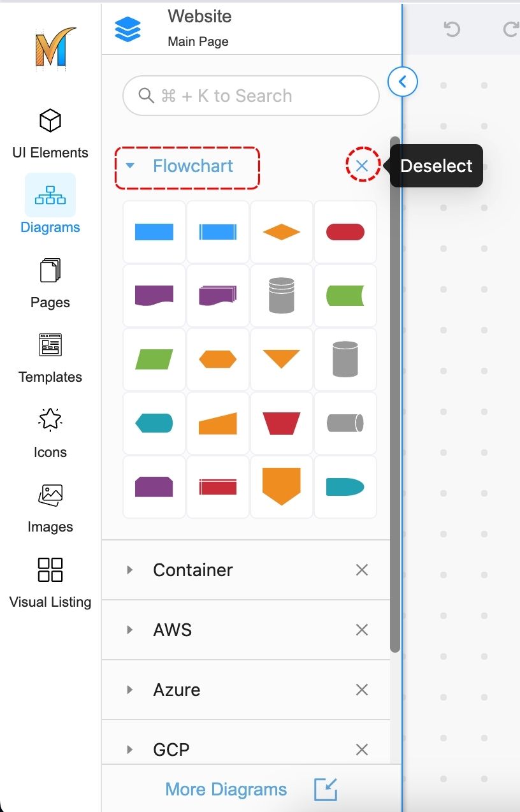Remove the Container category

pos(362,570)
